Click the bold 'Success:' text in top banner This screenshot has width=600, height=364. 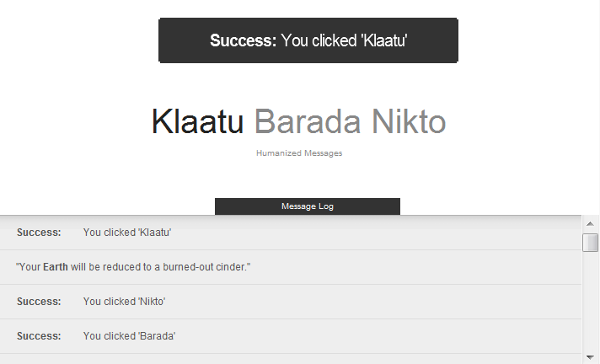[243, 40]
